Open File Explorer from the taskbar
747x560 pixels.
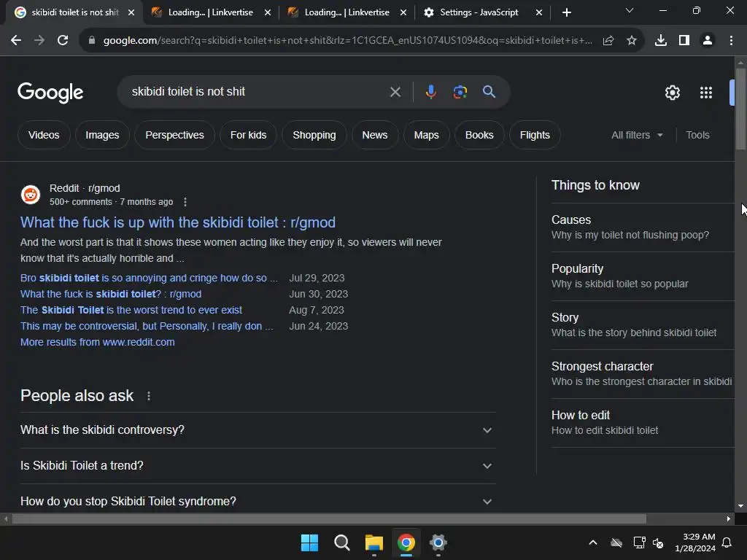click(x=374, y=542)
